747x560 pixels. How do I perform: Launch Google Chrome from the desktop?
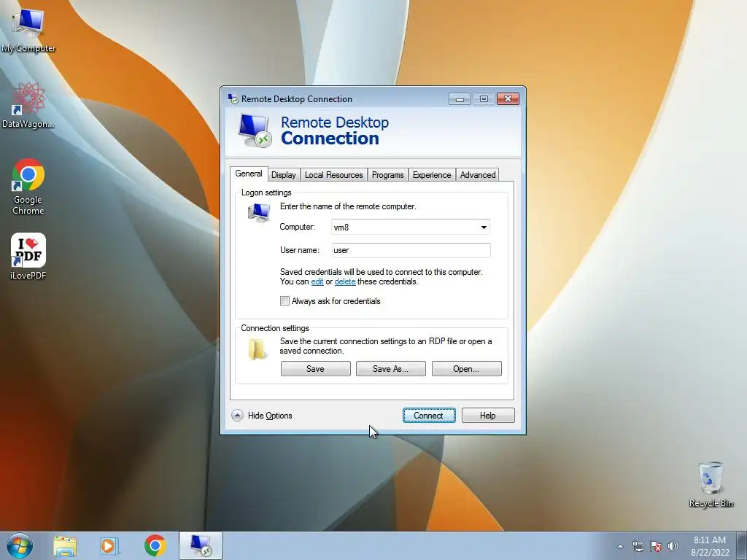28,187
